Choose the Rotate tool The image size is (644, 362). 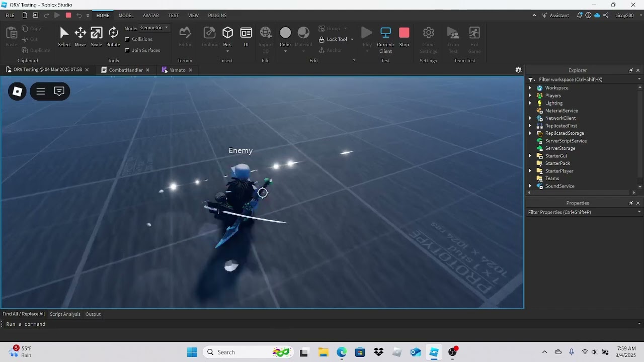(113, 37)
